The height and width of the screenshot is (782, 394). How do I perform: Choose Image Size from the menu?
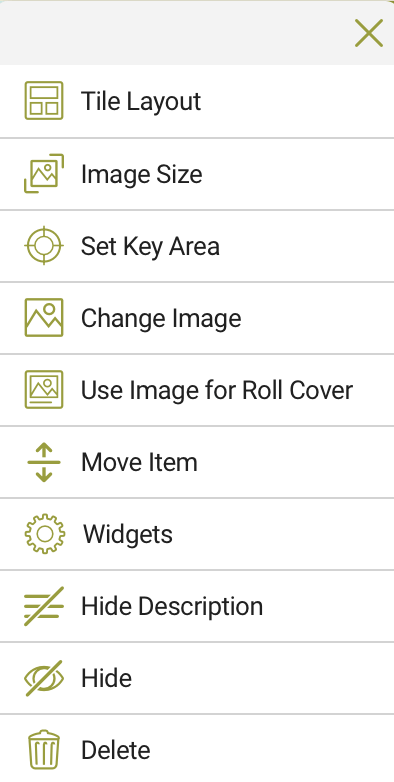pos(197,174)
